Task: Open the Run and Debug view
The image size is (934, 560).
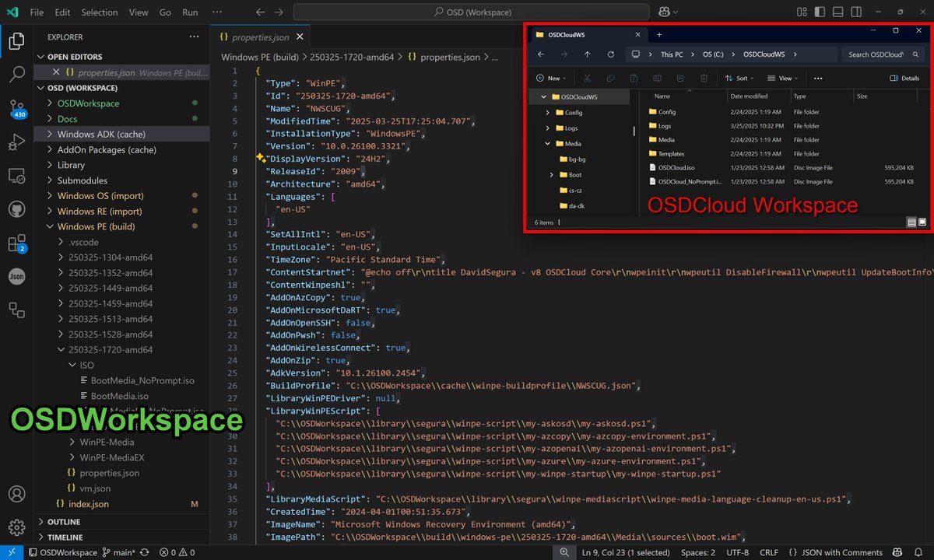Action: 16,142
